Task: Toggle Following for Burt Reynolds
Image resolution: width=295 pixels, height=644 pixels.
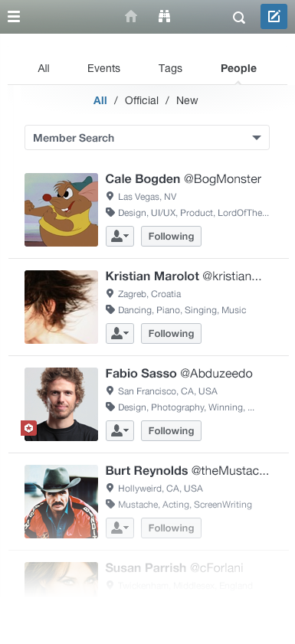Action: click(x=172, y=528)
